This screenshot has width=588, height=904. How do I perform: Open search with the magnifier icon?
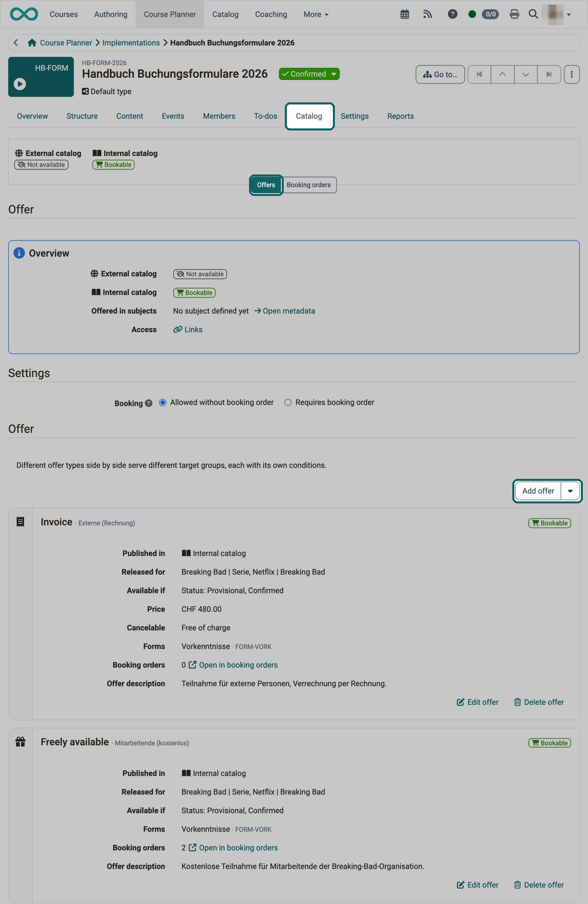click(x=533, y=14)
